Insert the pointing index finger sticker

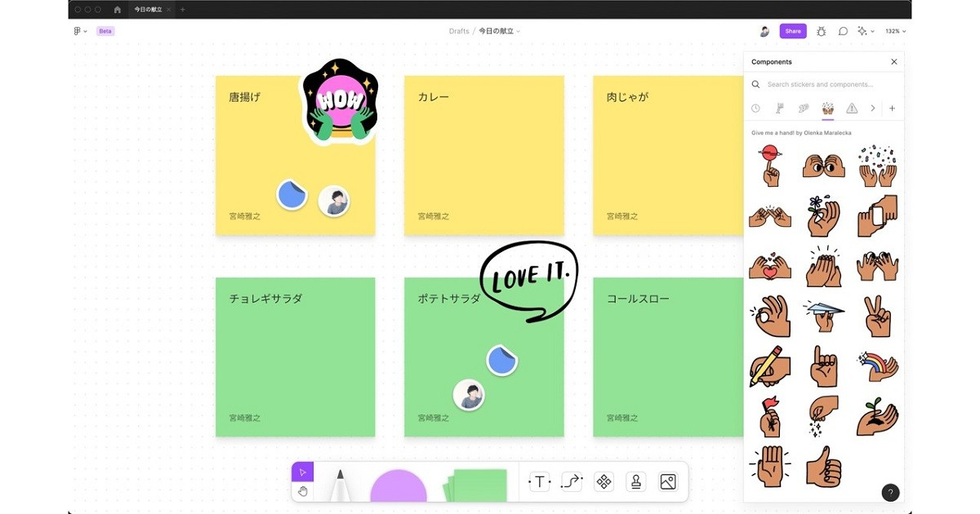point(823,366)
